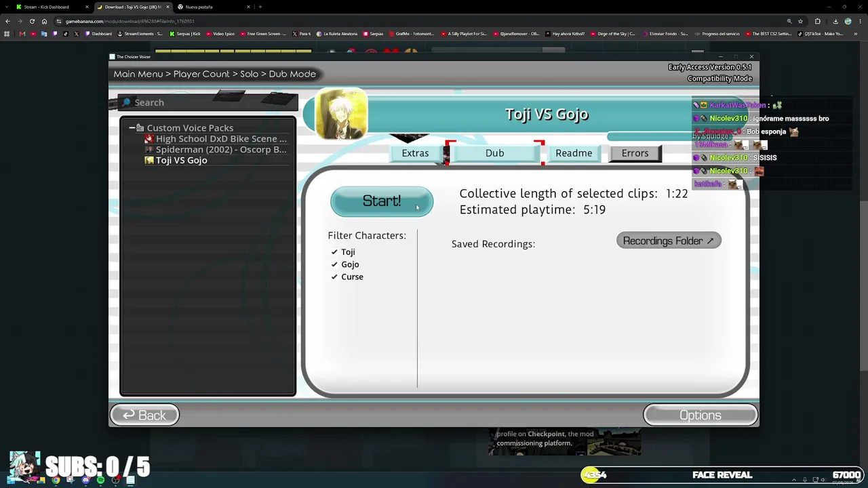Click the Dub Mode breadcrumb
The height and width of the screenshot is (488, 868).
pyautogui.click(x=292, y=74)
